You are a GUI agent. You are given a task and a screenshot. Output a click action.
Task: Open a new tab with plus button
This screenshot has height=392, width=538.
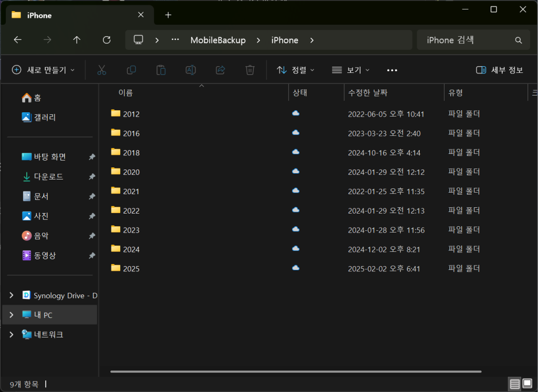pyautogui.click(x=168, y=15)
